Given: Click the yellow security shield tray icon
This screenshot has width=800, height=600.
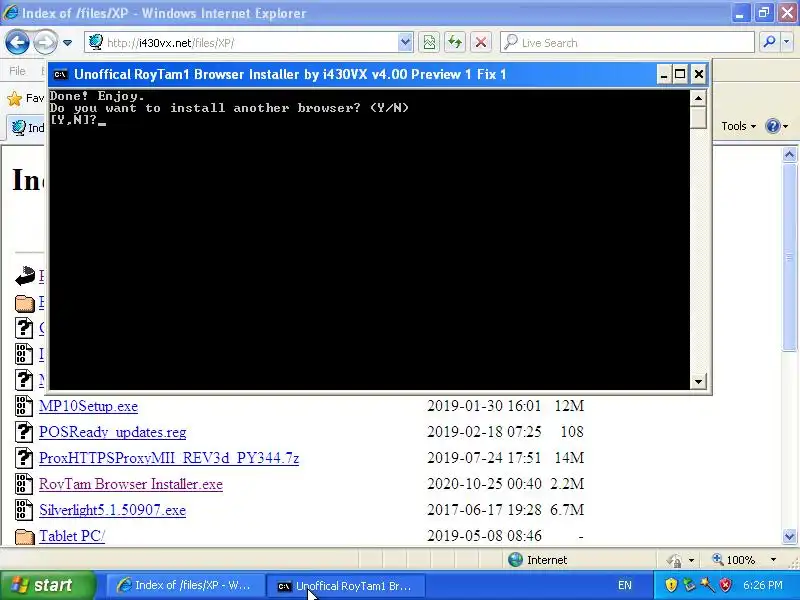Looking at the screenshot, I should [671, 585].
